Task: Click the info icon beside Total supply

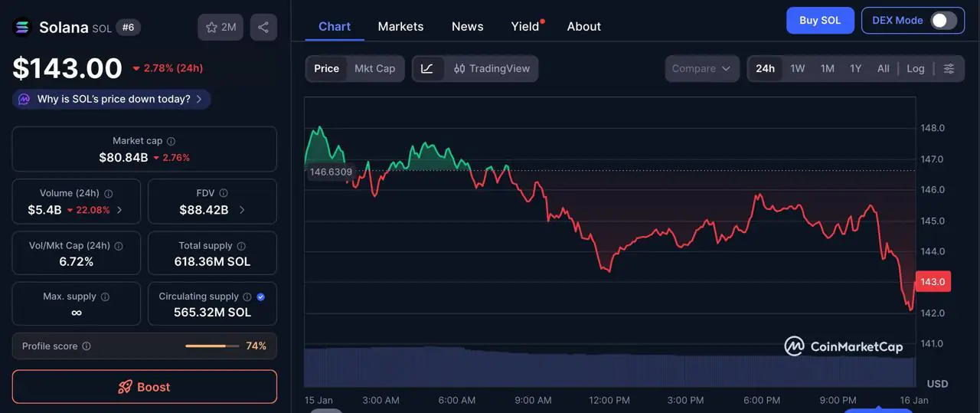Action: pos(241,246)
